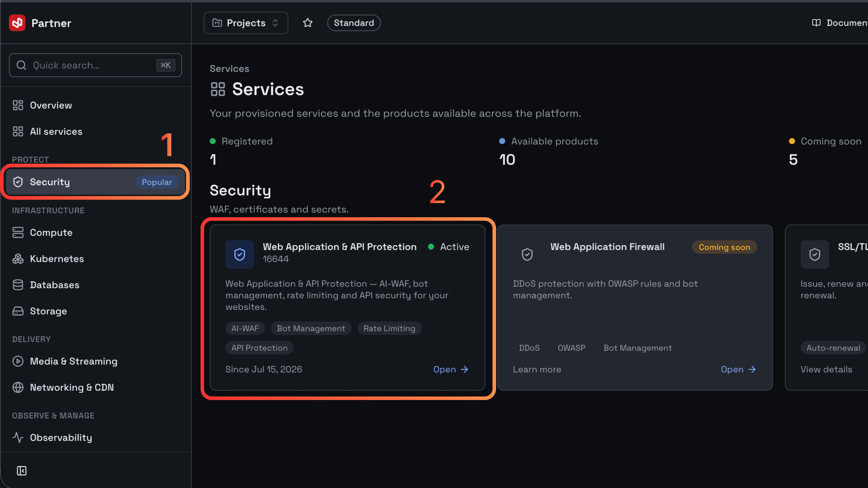
Task: Click the Media & Streaming play icon
Action: pyautogui.click(x=18, y=361)
